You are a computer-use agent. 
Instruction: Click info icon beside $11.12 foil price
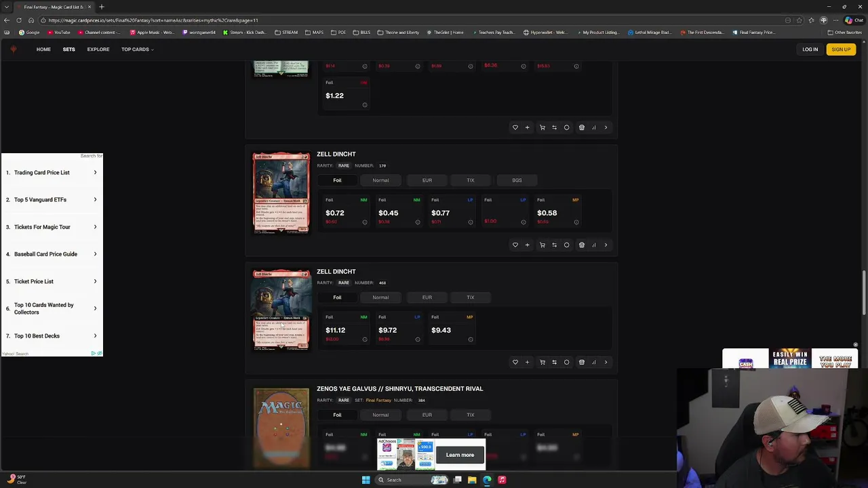(x=365, y=339)
